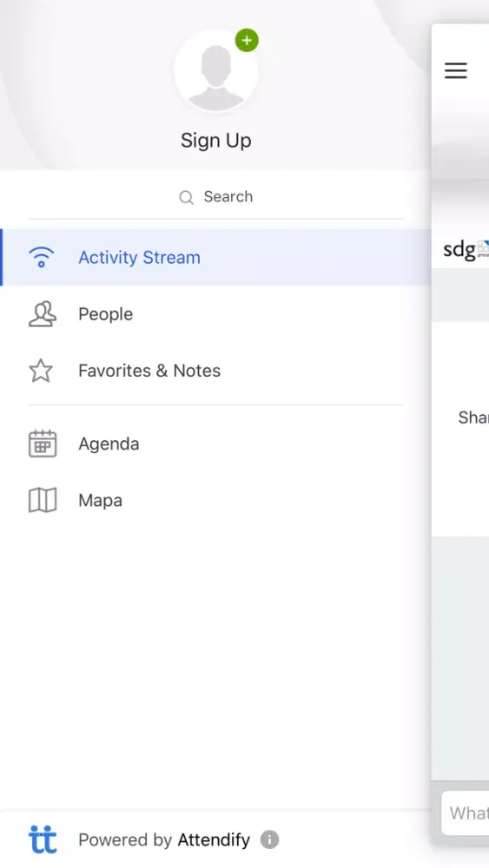The image size is (489, 868).
Task: Tap the Agenda calendar icon
Action: tap(42, 444)
